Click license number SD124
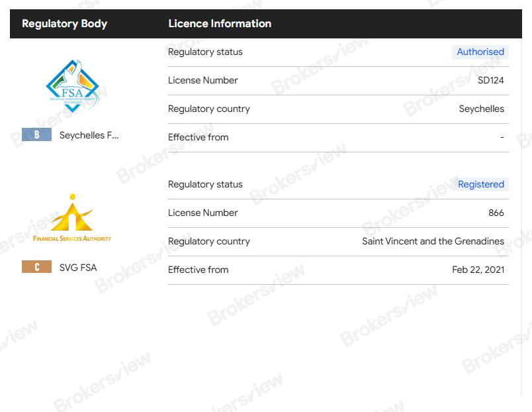 (490, 80)
